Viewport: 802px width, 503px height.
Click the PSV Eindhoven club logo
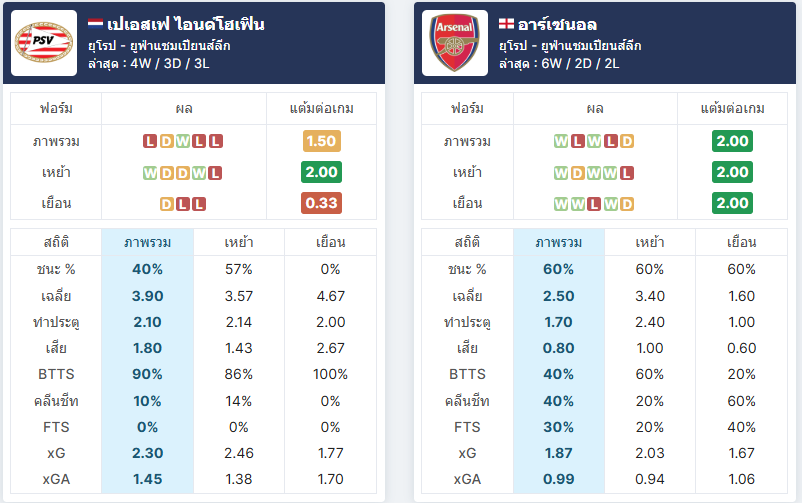(44, 43)
